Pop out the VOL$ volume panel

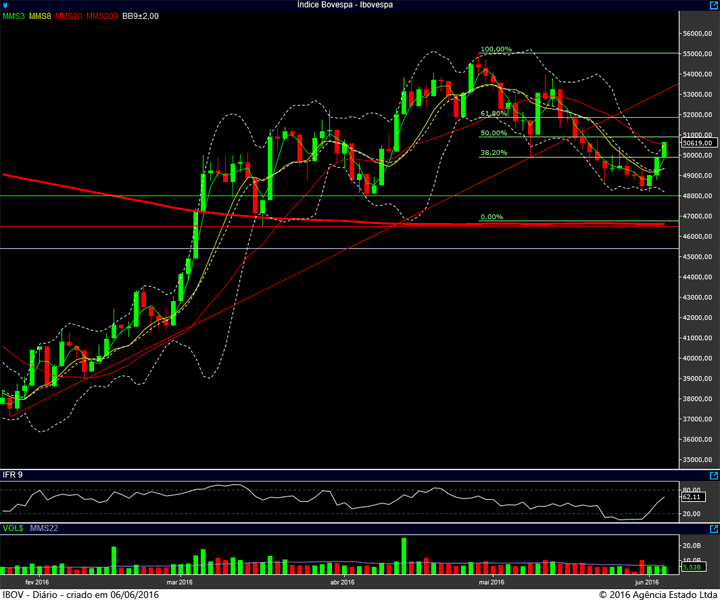click(714, 529)
